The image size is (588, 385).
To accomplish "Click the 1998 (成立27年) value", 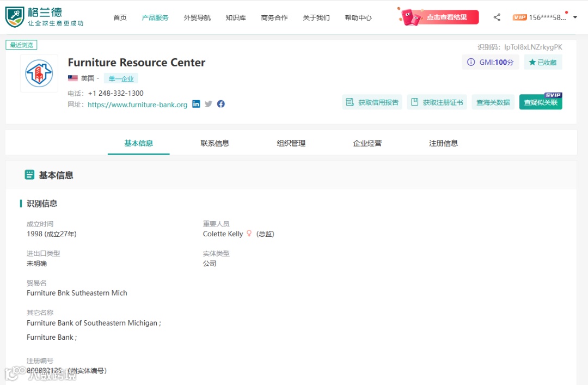I will point(51,234).
